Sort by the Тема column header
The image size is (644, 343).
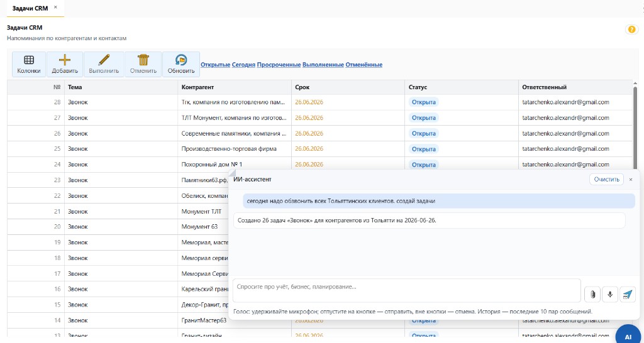[x=121, y=87]
